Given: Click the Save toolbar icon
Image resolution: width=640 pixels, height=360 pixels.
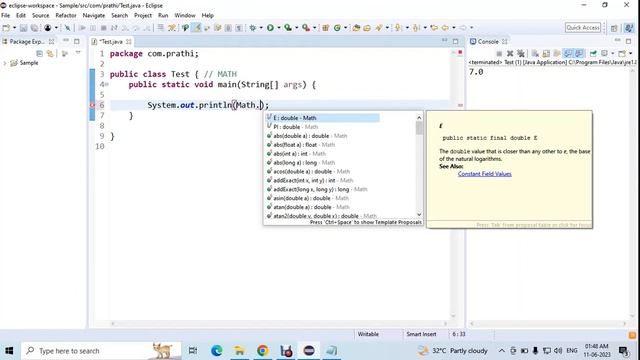Looking at the screenshot, I should coord(24,28).
